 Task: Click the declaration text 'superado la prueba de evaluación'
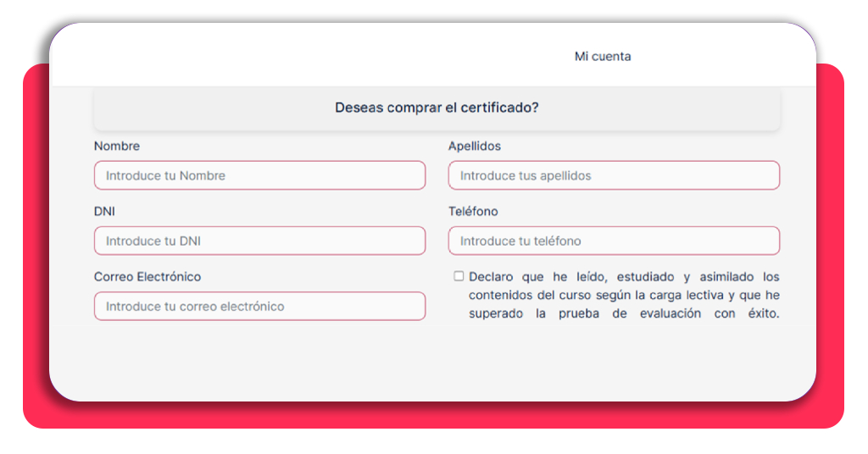[x=585, y=313]
